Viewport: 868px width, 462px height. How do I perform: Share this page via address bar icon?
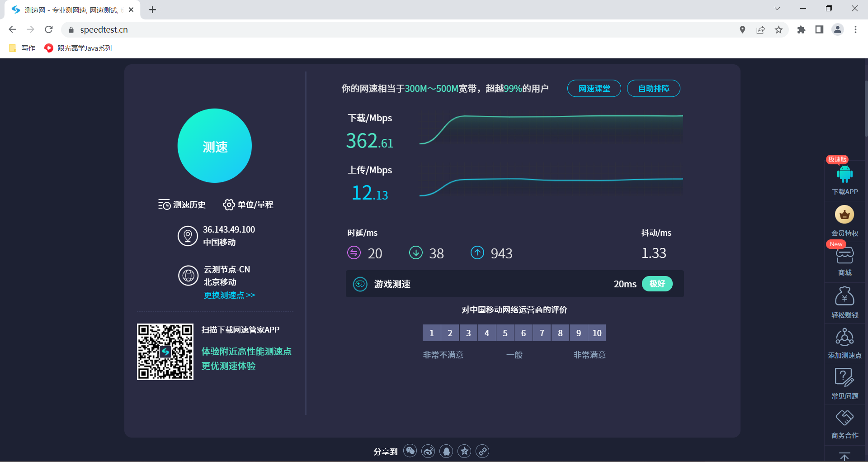(760, 30)
